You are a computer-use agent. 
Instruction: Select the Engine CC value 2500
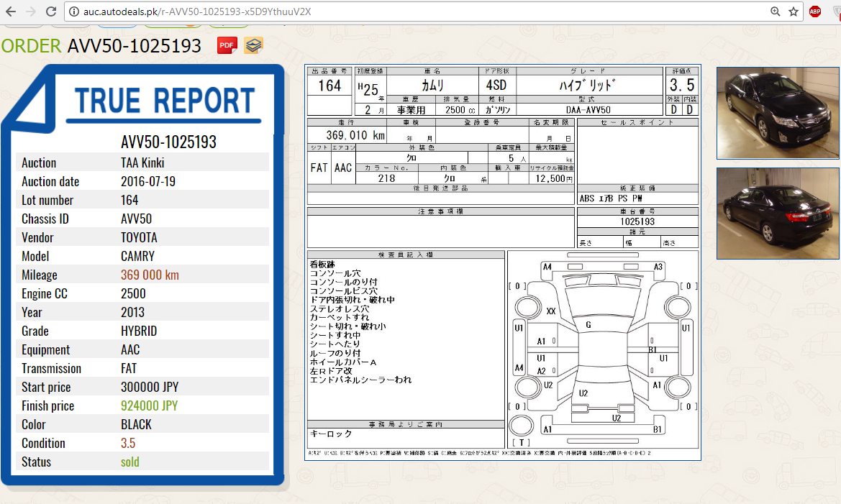pyautogui.click(x=133, y=294)
